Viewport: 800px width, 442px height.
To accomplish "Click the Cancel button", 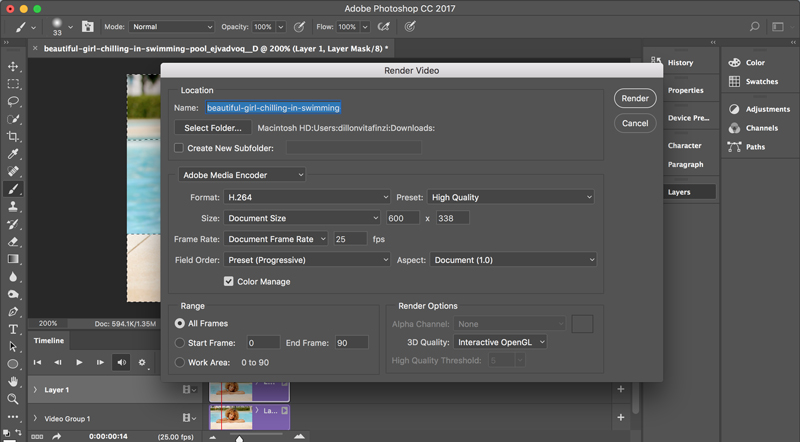I will click(x=635, y=123).
